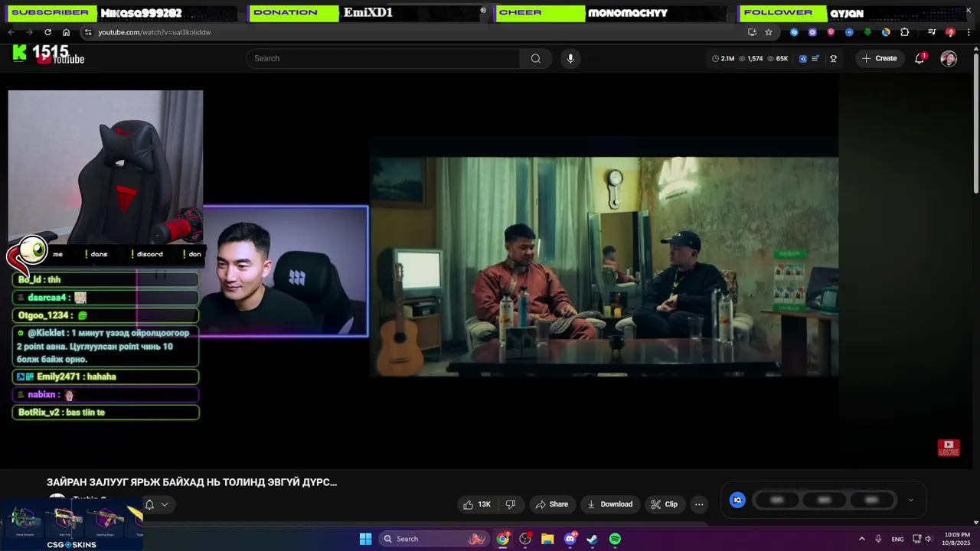The width and height of the screenshot is (980, 551).
Task: Click the Create button
Action: point(879,58)
